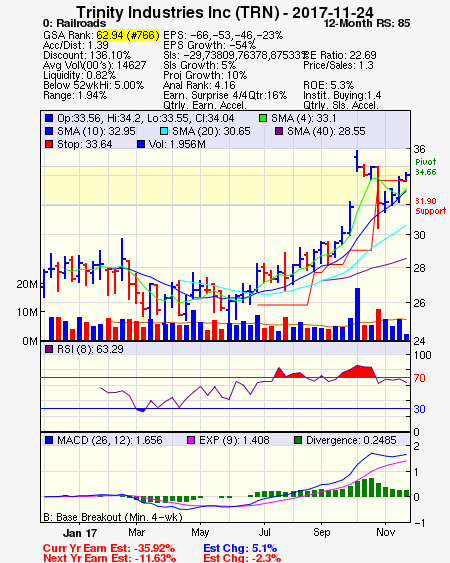Image resolution: width=450 pixels, height=563 pixels.
Task: Click the blue MACD legend swatch
Action: [x=49, y=440]
